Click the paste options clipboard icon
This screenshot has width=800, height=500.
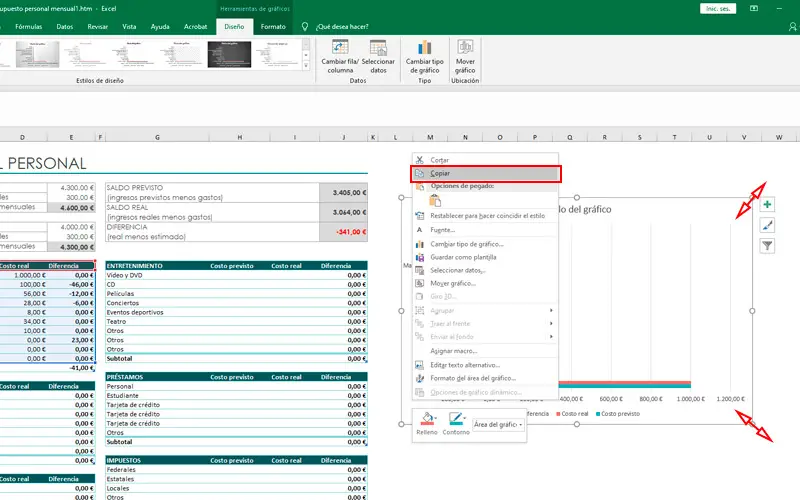click(x=435, y=201)
